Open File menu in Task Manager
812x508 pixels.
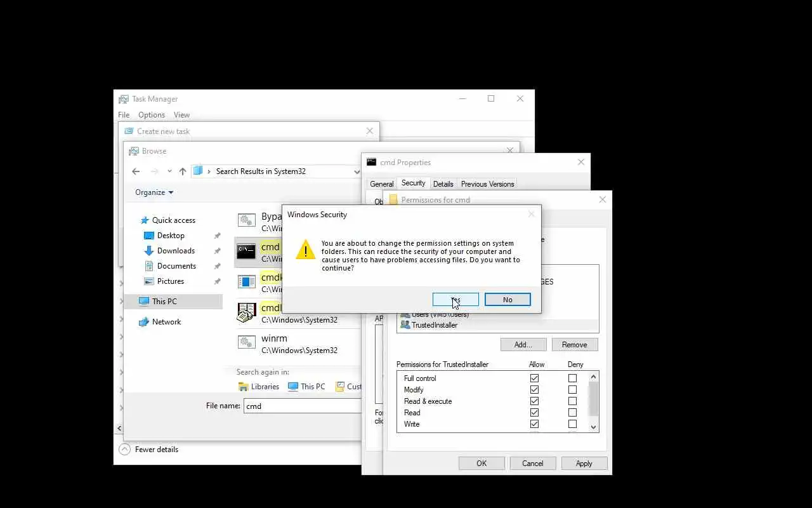click(x=124, y=115)
